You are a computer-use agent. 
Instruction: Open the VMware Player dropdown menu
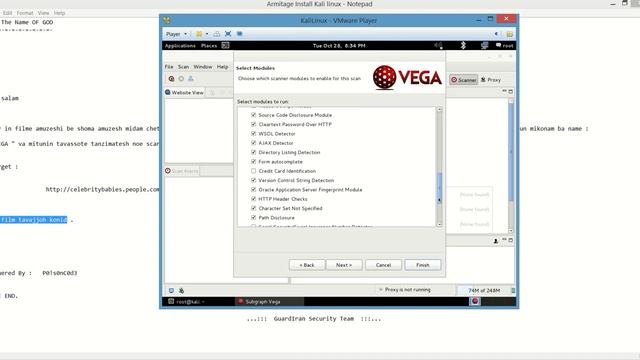point(176,34)
